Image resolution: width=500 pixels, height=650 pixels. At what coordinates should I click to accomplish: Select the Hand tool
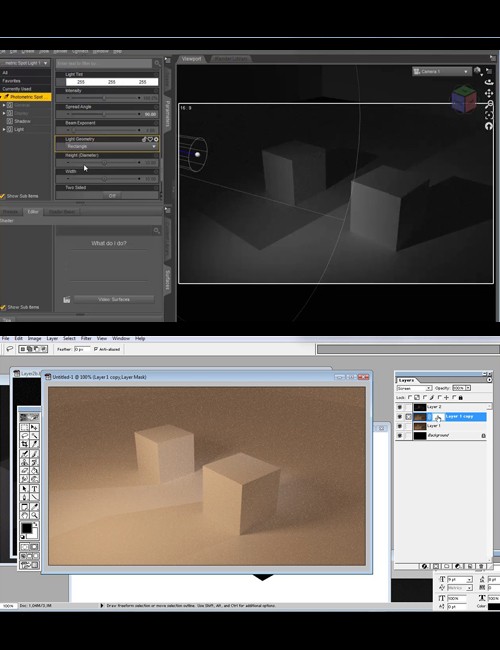coord(24,515)
